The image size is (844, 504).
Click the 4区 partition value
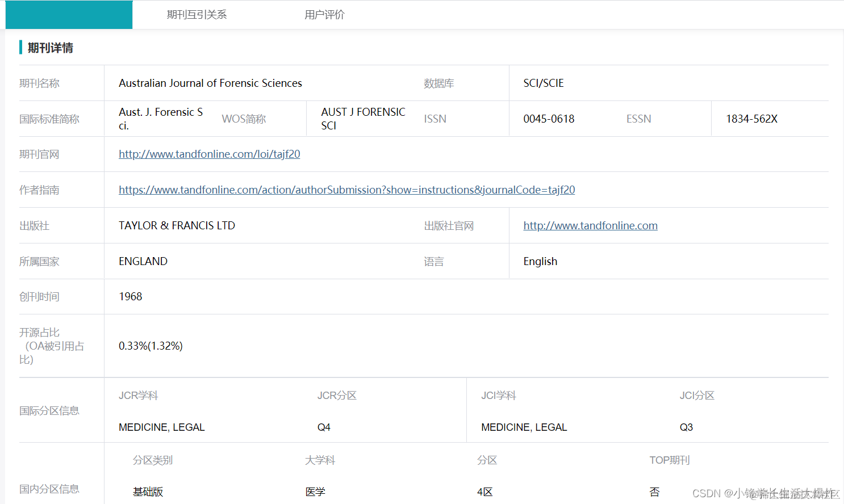click(x=485, y=492)
